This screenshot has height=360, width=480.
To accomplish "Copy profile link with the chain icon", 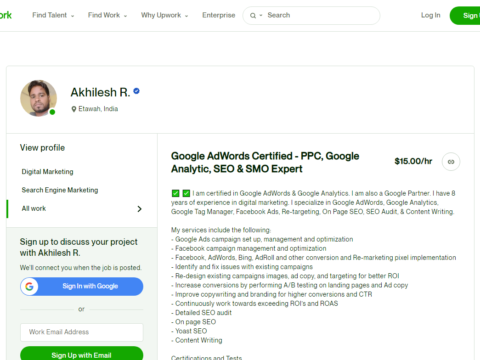I will click(x=451, y=162).
